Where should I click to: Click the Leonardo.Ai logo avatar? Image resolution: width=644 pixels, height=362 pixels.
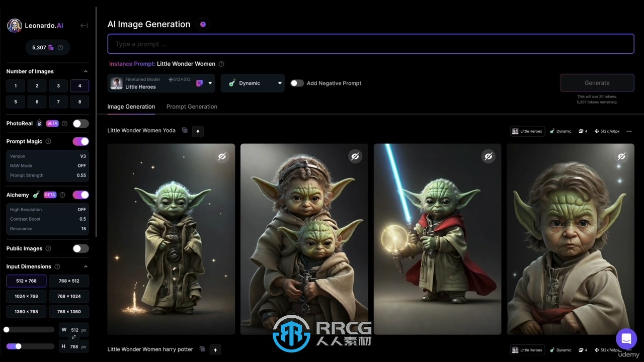pos(15,26)
